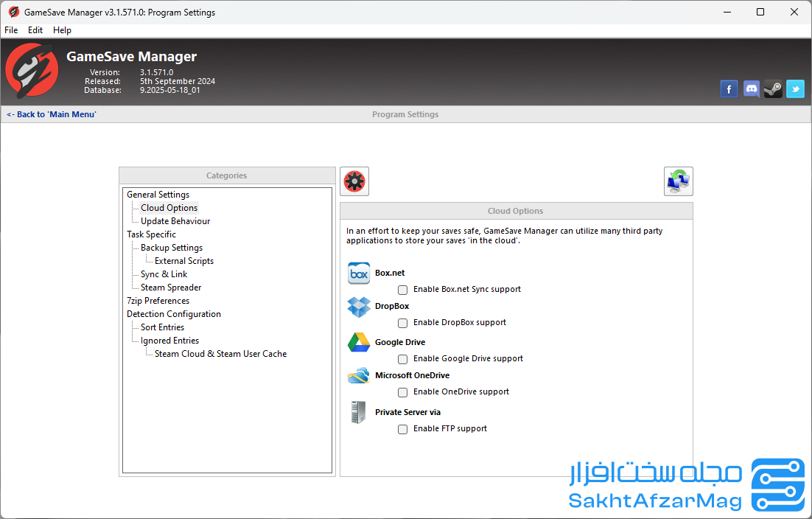Click version number 3.1.571.0 in header
Screen dimensions: 812x519
click(156, 72)
